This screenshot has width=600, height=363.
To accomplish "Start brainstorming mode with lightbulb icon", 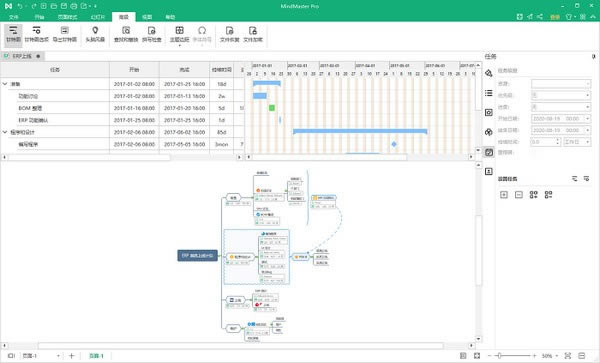I will click(x=95, y=34).
